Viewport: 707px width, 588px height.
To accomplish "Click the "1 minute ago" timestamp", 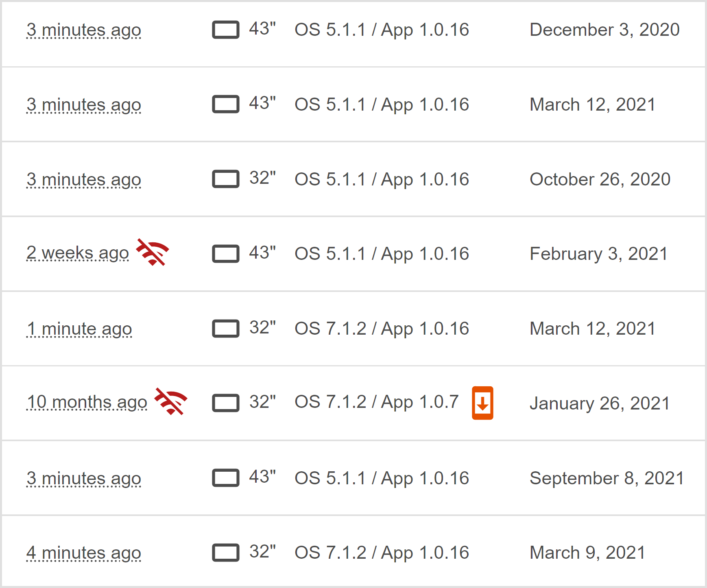I will click(79, 329).
